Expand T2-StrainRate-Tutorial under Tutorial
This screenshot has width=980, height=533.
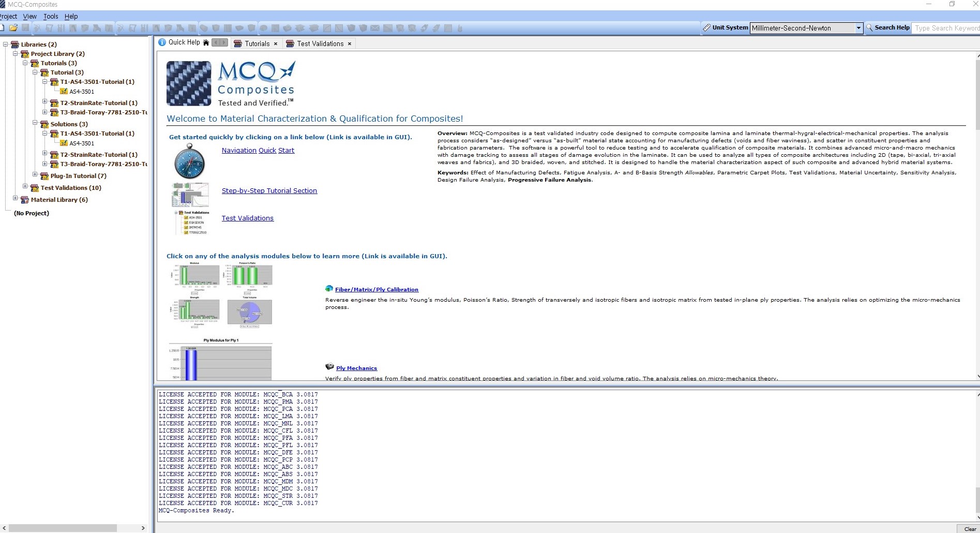(x=45, y=102)
